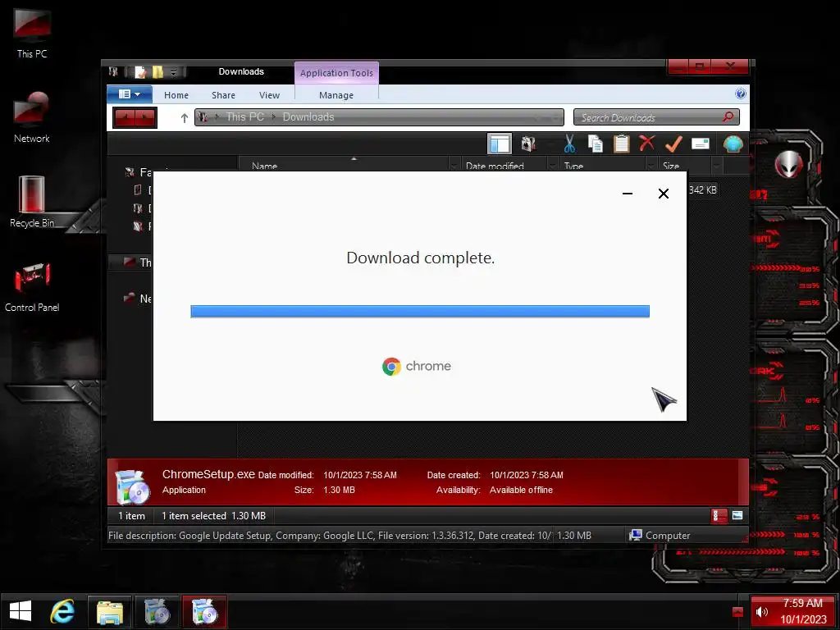Open the Network desktop icon
840x630 pixels.
tap(32, 118)
